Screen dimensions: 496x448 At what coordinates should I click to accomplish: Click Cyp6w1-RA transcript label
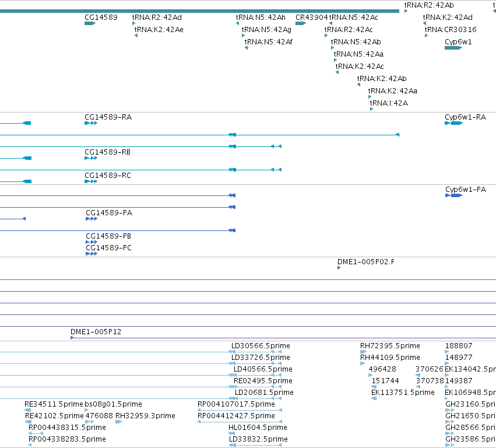coord(465,117)
